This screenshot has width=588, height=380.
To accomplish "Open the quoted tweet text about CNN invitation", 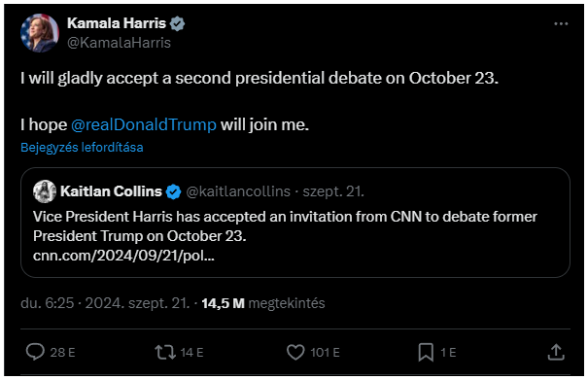I will pos(285,226).
